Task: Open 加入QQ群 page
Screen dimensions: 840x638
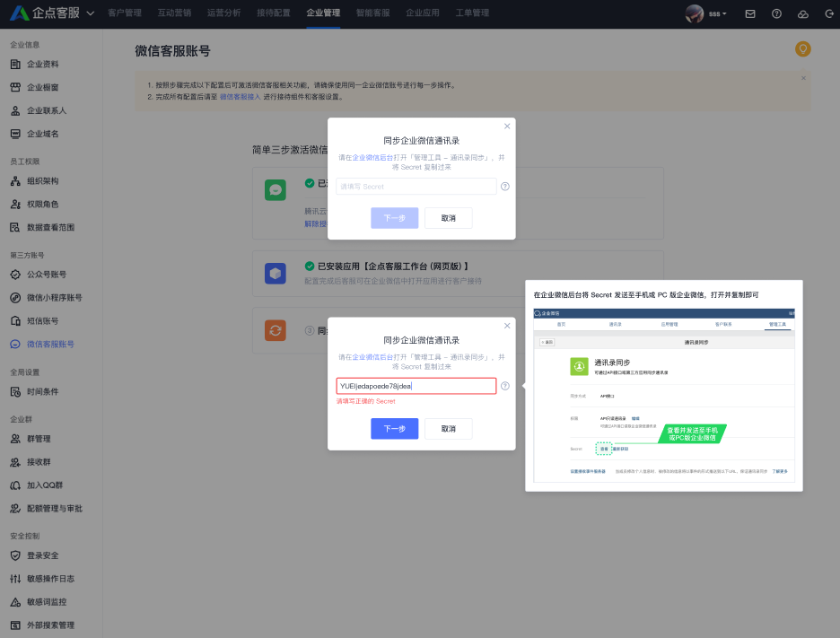Action: [45, 485]
